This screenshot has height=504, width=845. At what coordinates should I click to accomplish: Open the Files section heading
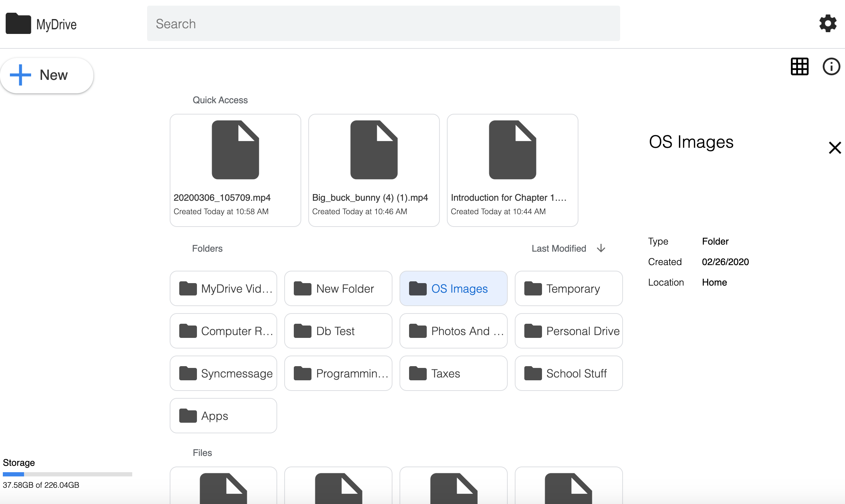tap(202, 453)
